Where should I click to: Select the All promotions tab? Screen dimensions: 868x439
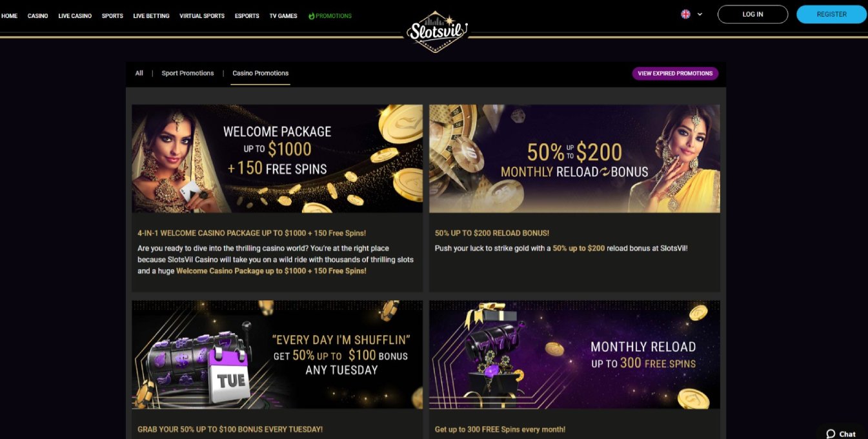tap(139, 74)
